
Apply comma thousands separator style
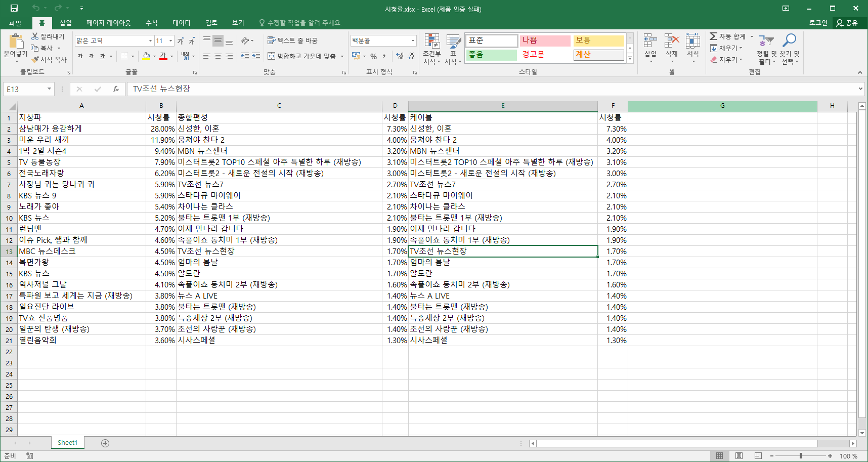click(384, 56)
